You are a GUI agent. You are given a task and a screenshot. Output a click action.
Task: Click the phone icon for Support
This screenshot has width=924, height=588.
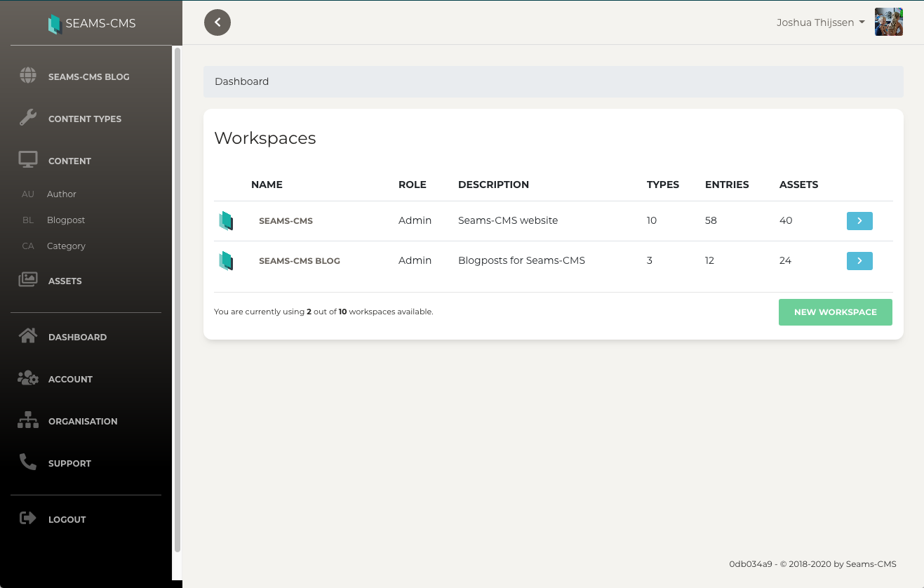pyautogui.click(x=28, y=462)
